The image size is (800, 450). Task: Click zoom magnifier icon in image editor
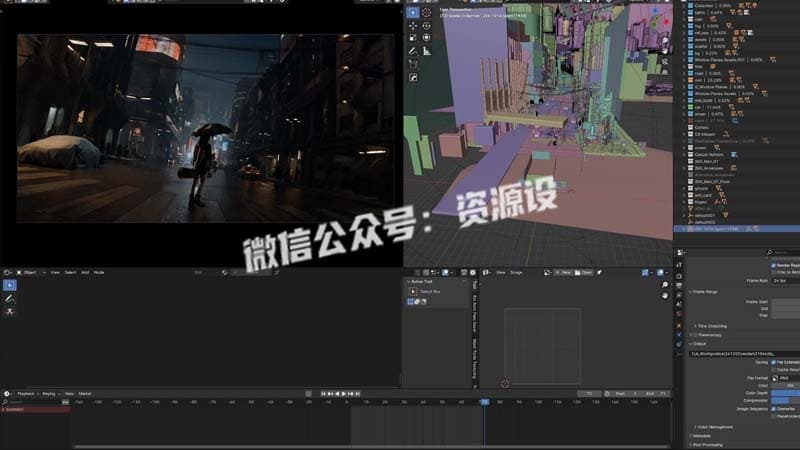[x=665, y=285]
